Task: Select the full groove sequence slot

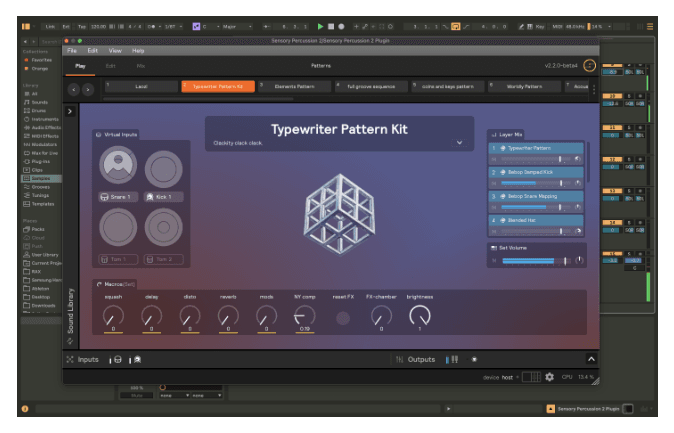Action: pos(371,86)
